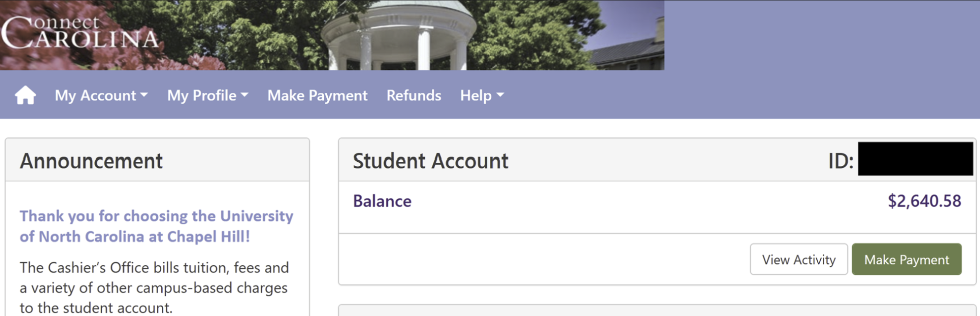Expand the My Account caret arrow
This screenshot has width=980, height=316.
pos(144,95)
